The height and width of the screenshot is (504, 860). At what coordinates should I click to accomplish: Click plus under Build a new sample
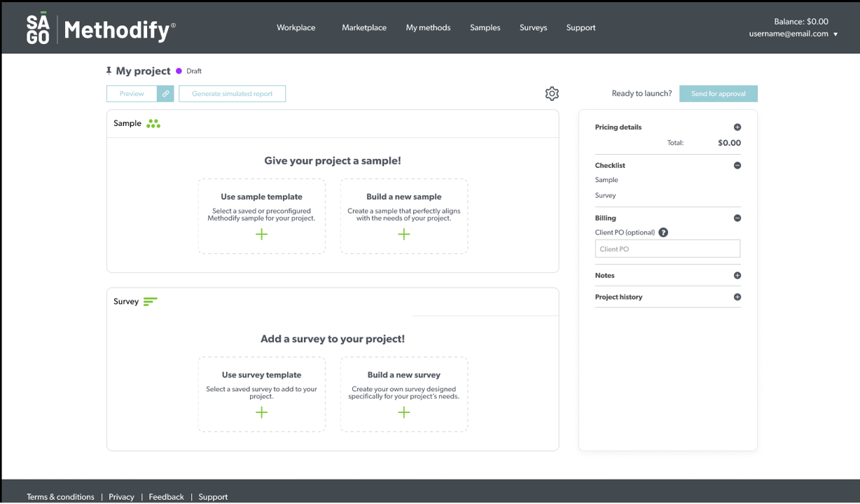(x=404, y=234)
